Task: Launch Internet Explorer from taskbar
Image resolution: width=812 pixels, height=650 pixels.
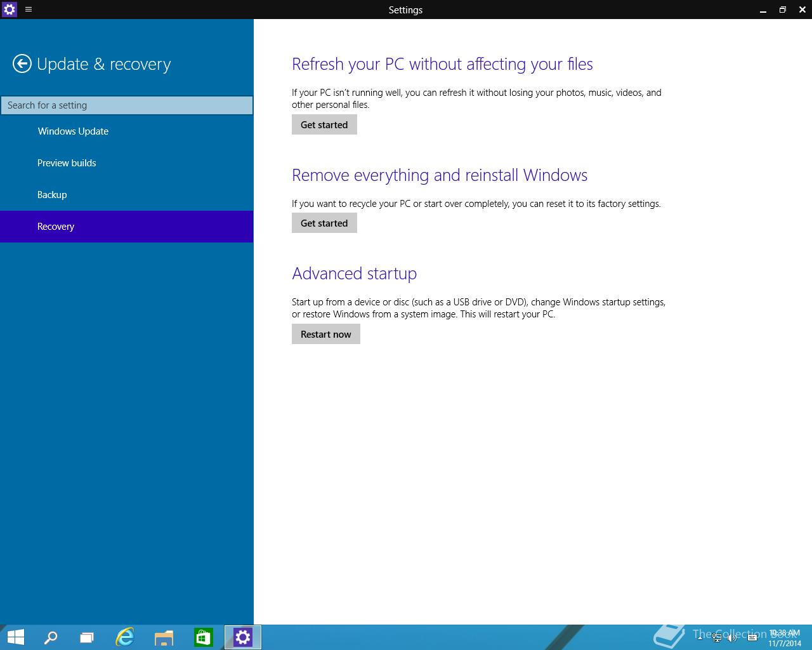Action: [x=125, y=637]
